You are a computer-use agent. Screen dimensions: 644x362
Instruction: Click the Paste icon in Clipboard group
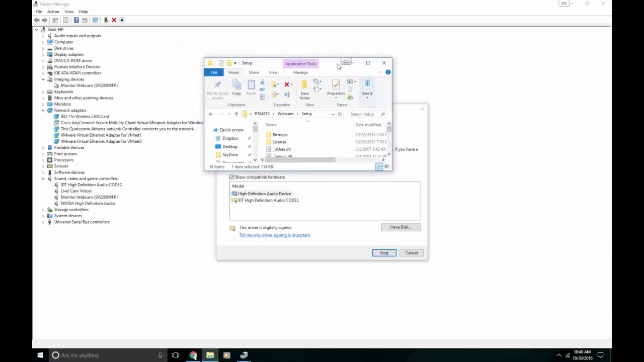[251, 84]
